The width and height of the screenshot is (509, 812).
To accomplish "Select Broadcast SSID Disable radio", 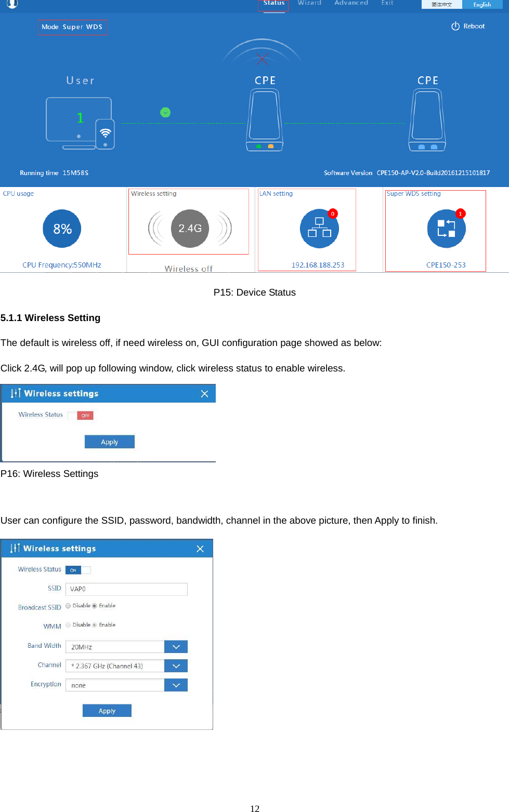I will [68, 606].
